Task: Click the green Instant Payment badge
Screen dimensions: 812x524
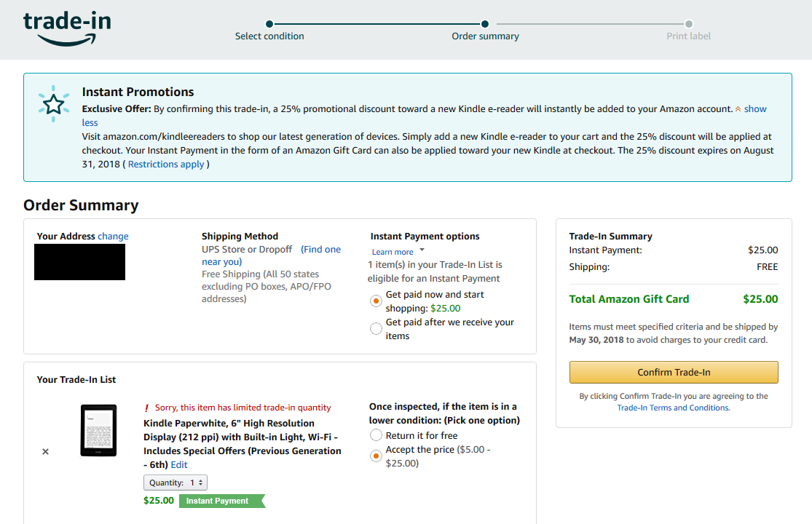Action: (x=220, y=501)
